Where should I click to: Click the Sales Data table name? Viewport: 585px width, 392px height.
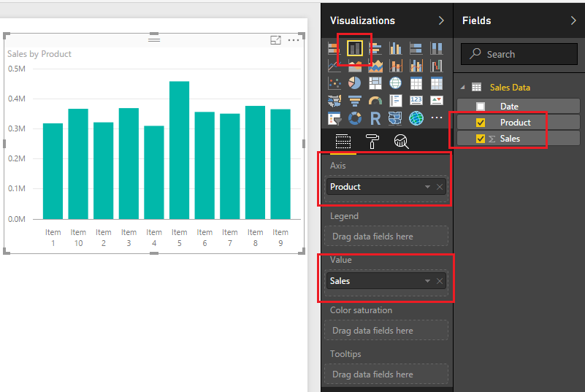510,88
